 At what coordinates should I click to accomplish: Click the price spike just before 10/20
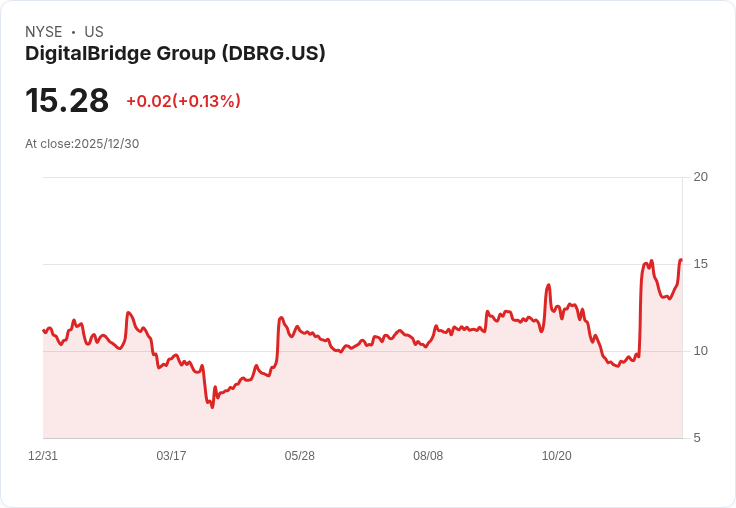point(548,285)
